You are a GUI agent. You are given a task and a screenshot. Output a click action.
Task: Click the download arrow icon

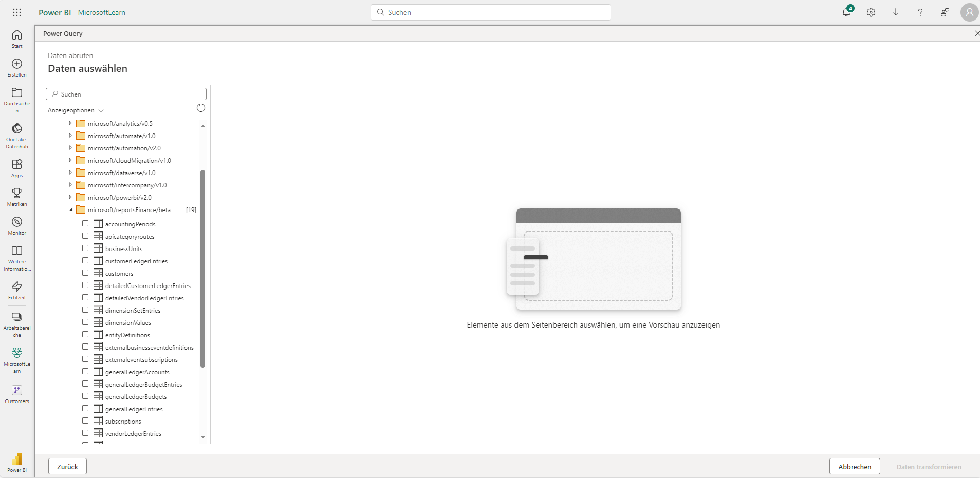[x=896, y=12]
